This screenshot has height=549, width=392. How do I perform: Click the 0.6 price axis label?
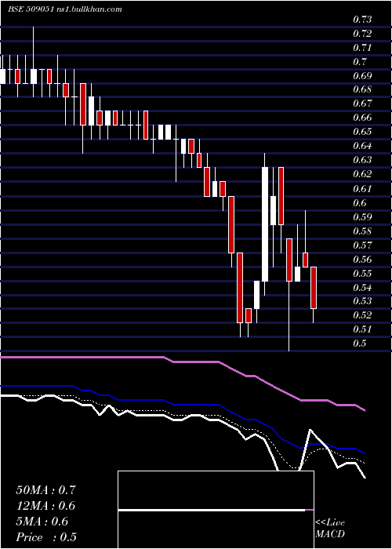(x=359, y=202)
